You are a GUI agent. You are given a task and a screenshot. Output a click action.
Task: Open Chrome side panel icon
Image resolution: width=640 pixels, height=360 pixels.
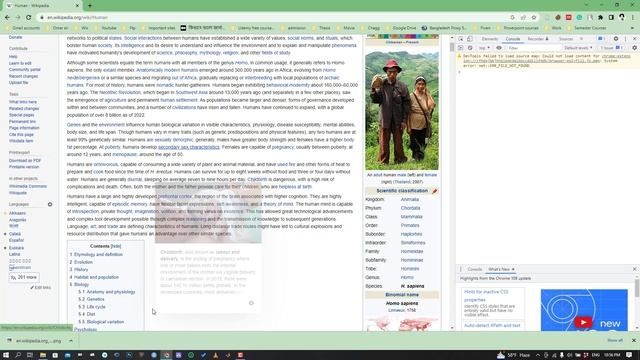[611, 18]
